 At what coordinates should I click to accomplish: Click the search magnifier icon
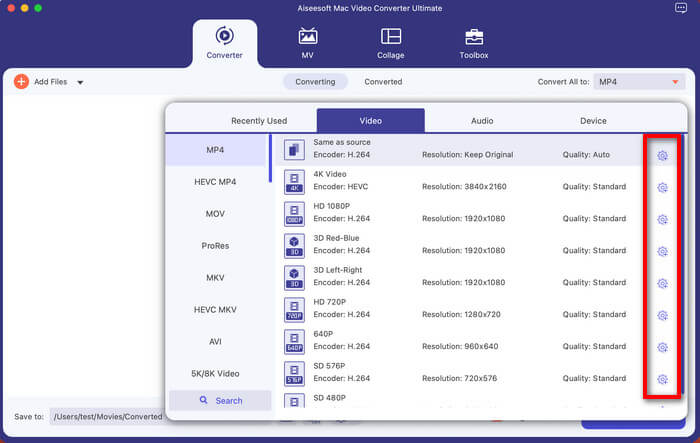[204, 400]
